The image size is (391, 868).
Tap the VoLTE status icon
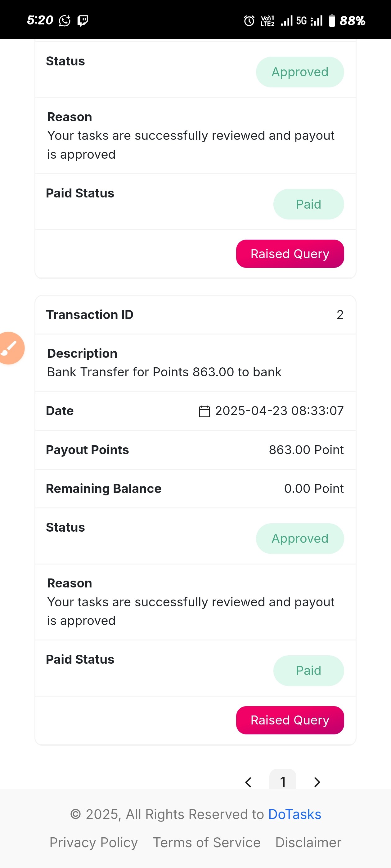[x=267, y=20]
